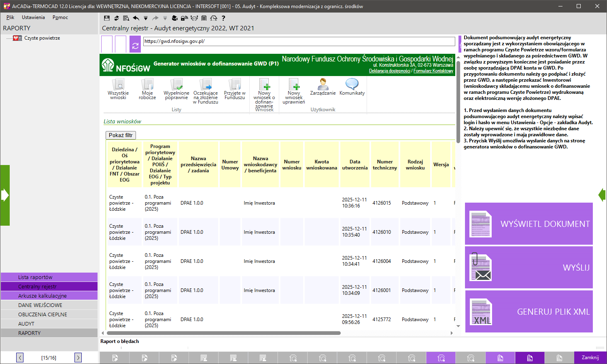Open the undo history dropdown arrow
Image resolution: width=607 pixels, height=364 pixels.
[146, 18]
